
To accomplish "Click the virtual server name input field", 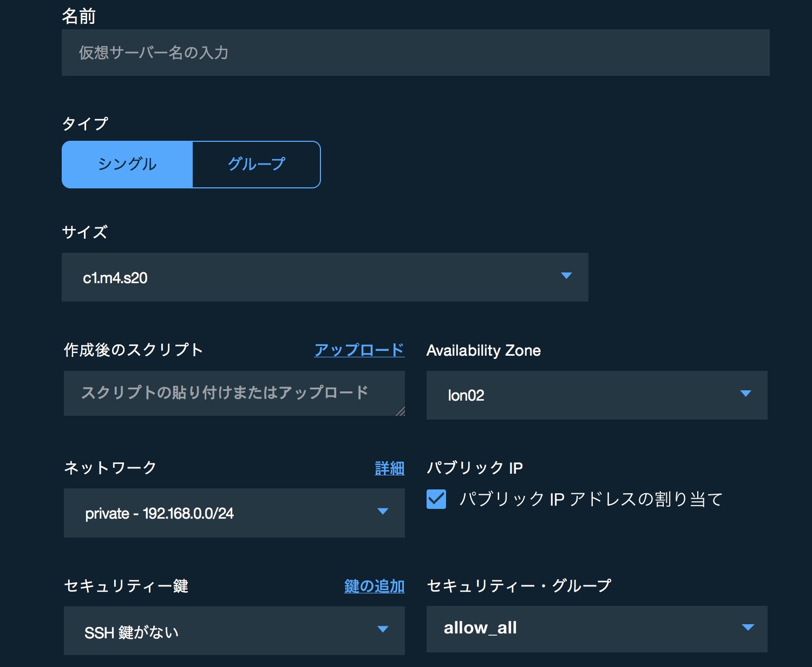I will [415, 53].
